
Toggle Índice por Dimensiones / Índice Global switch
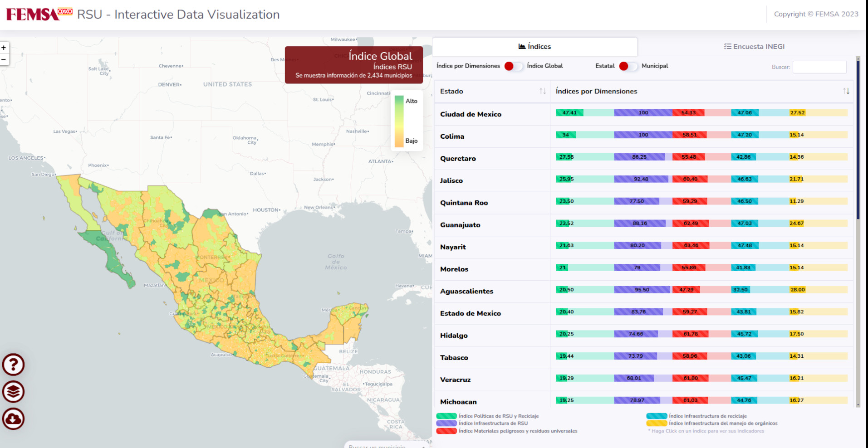coord(513,66)
